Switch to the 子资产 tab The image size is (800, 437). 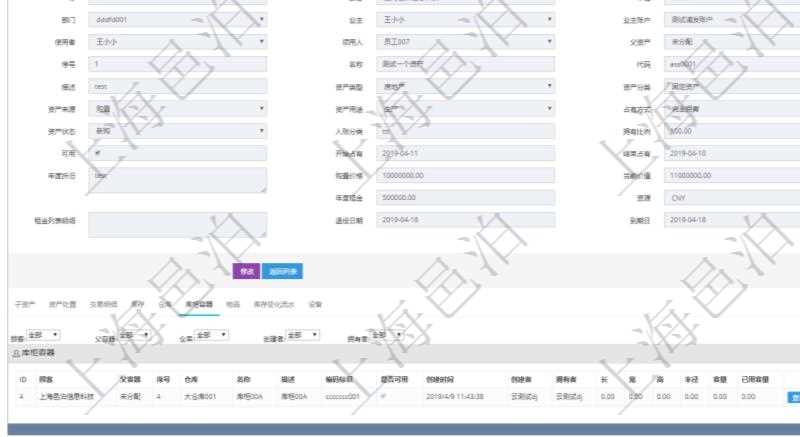(x=25, y=303)
